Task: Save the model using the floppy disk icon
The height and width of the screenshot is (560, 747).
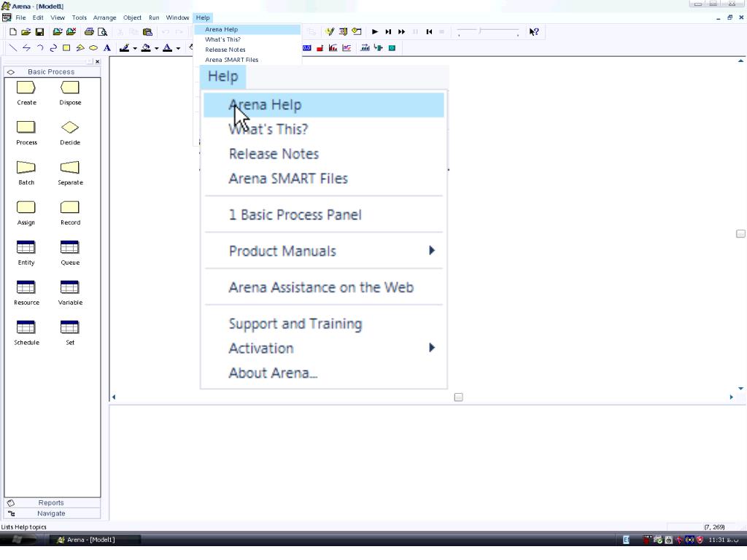Action: pos(39,32)
